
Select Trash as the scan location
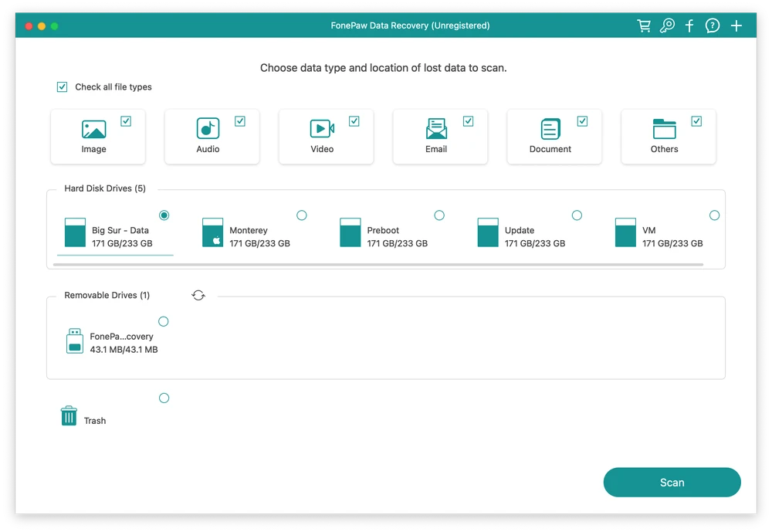[164, 398]
